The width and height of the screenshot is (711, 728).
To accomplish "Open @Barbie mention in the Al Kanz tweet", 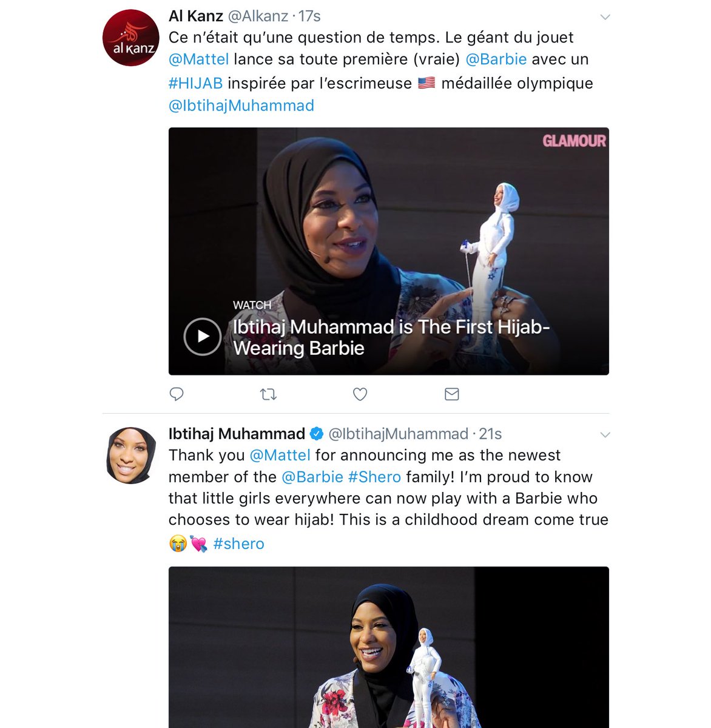I will coord(496,59).
